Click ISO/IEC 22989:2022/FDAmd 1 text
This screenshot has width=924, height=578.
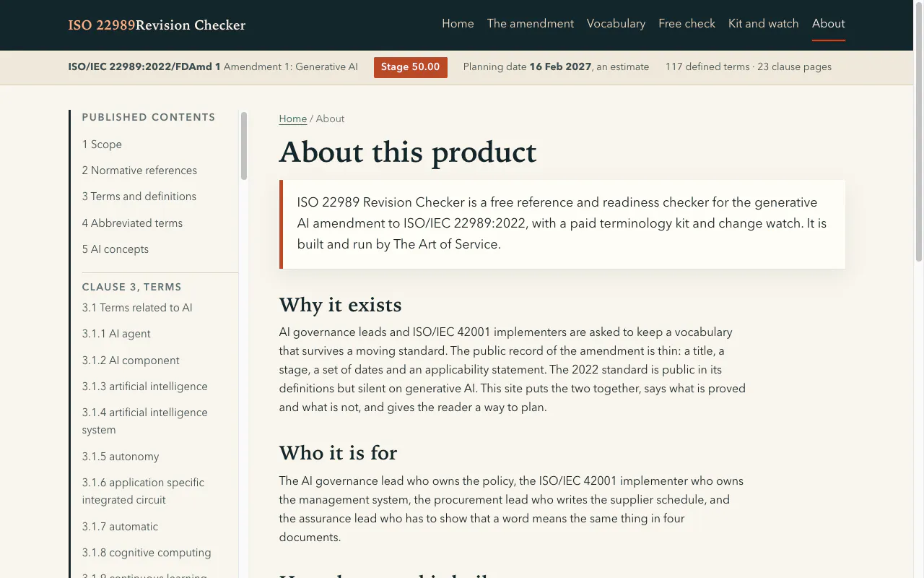tap(144, 67)
